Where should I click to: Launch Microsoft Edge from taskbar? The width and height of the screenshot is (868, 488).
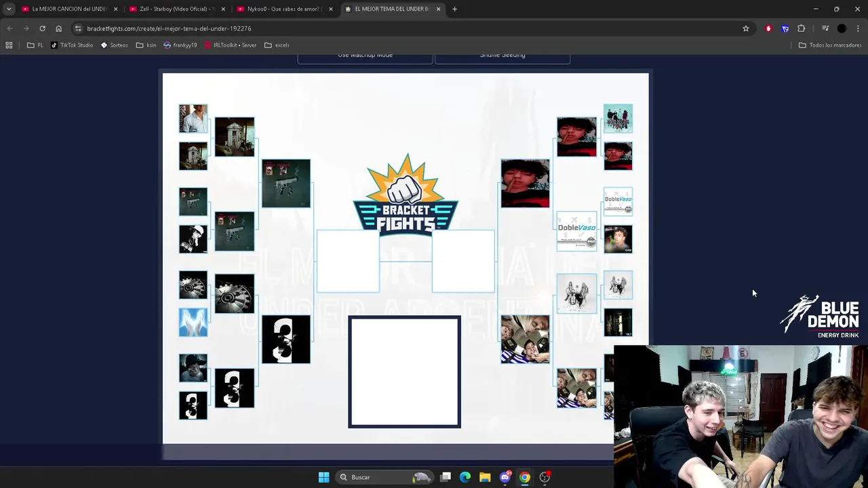(465, 477)
